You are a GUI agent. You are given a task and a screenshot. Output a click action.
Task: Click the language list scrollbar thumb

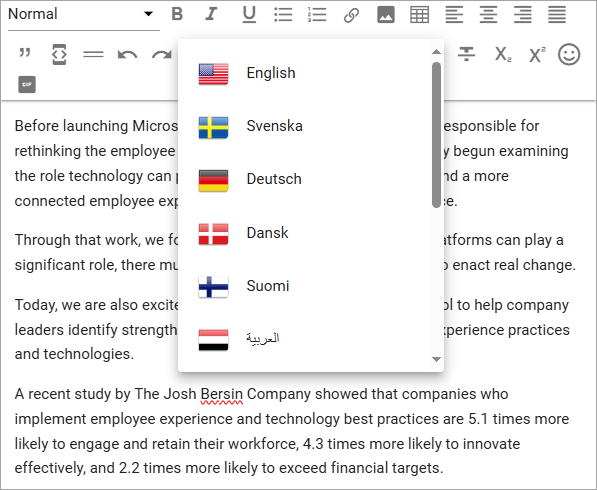pyautogui.click(x=436, y=135)
